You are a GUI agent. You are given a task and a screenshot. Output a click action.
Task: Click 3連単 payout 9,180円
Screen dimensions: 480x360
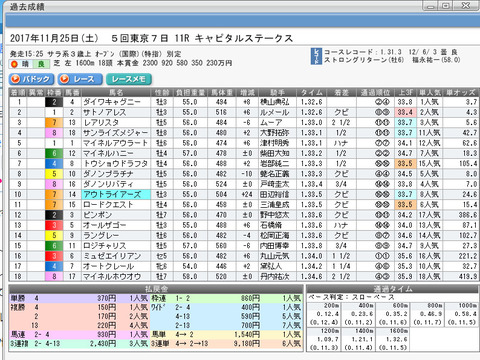[247, 343]
